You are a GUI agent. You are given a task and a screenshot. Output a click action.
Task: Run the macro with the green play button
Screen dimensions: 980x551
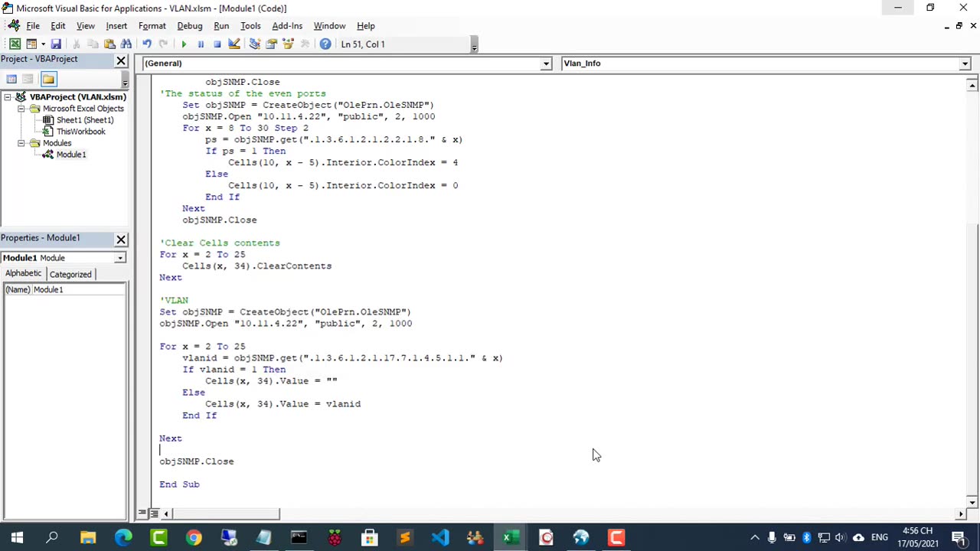[184, 44]
